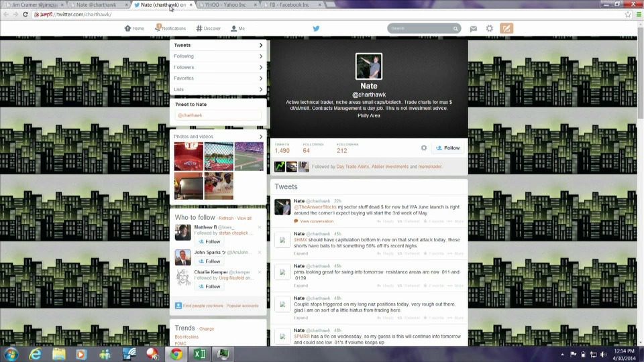Open the Followers list

(218, 67)
